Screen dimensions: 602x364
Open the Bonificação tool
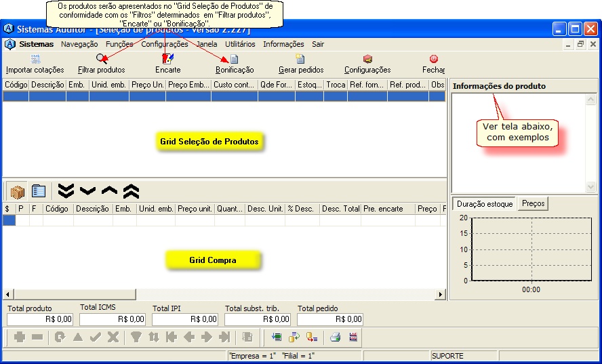[235, 60]
